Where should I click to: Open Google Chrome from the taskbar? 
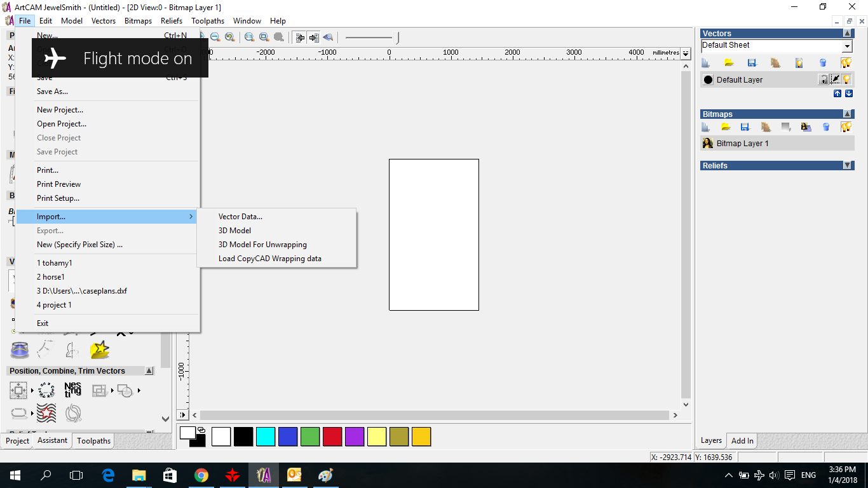201,475
